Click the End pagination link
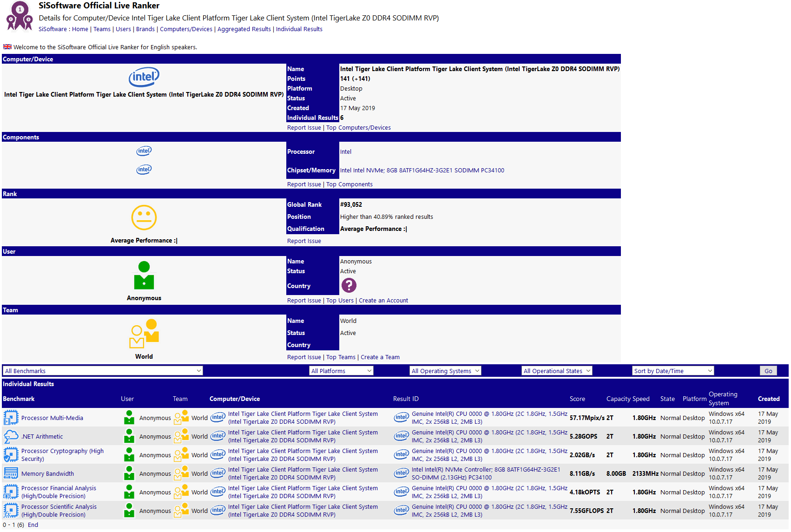 [x=33, y=525]
